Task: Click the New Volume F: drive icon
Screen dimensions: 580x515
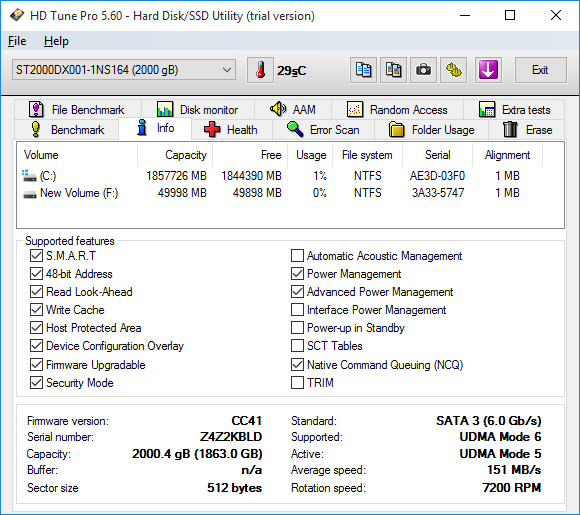Action: (x=30, y=194)
